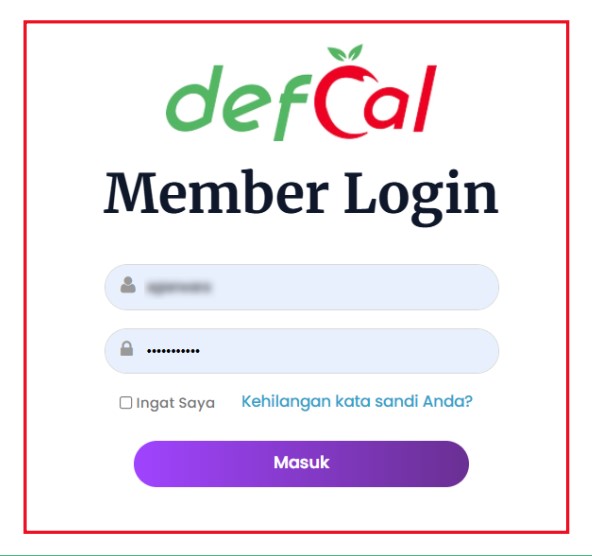Focus the password input field

pyautogui.click(x=301, y=351)
